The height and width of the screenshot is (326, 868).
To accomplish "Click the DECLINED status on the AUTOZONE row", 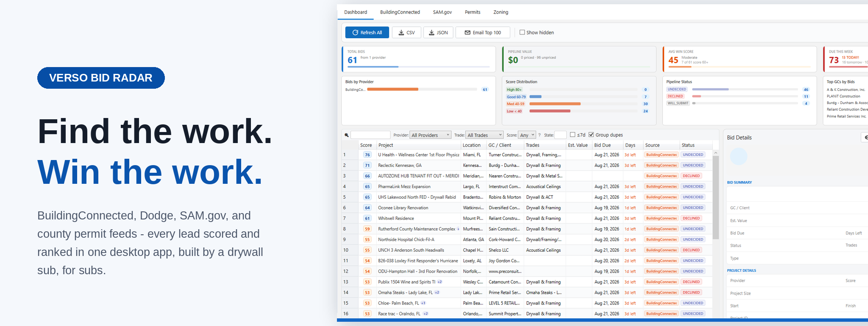I will [691, 176].
